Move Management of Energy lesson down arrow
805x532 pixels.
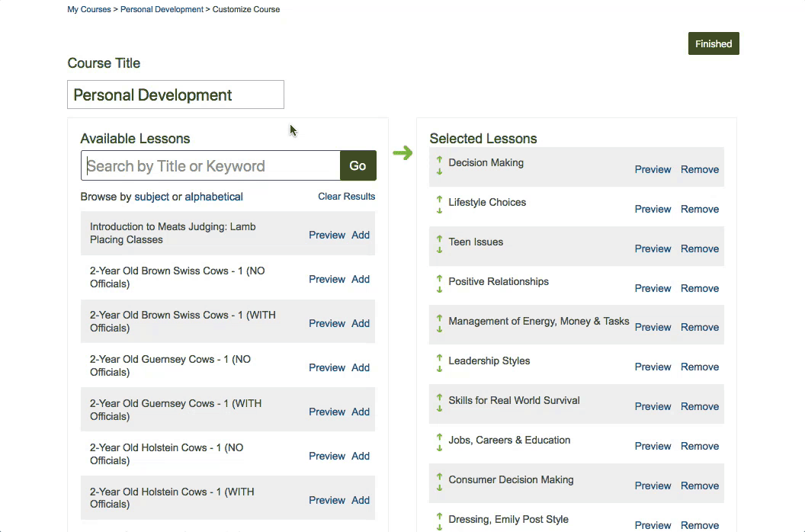point(439,330)
